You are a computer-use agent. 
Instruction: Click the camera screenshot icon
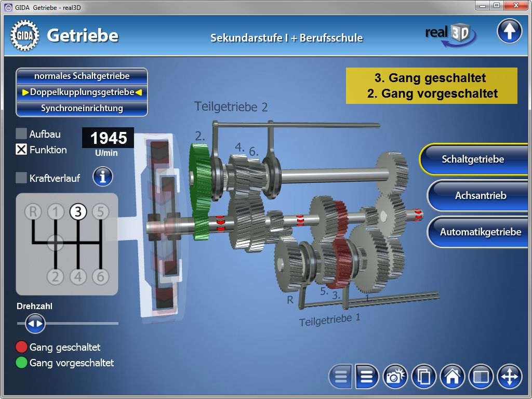395,377
